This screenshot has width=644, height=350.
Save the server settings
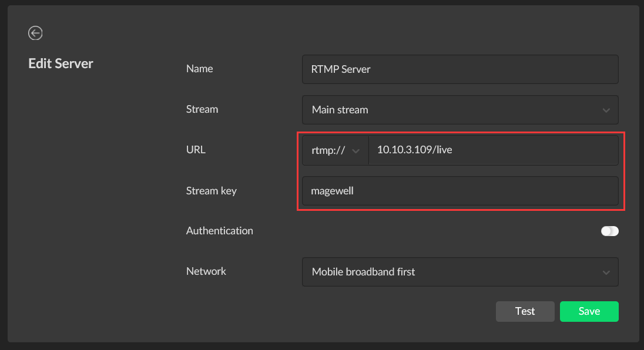589,311
